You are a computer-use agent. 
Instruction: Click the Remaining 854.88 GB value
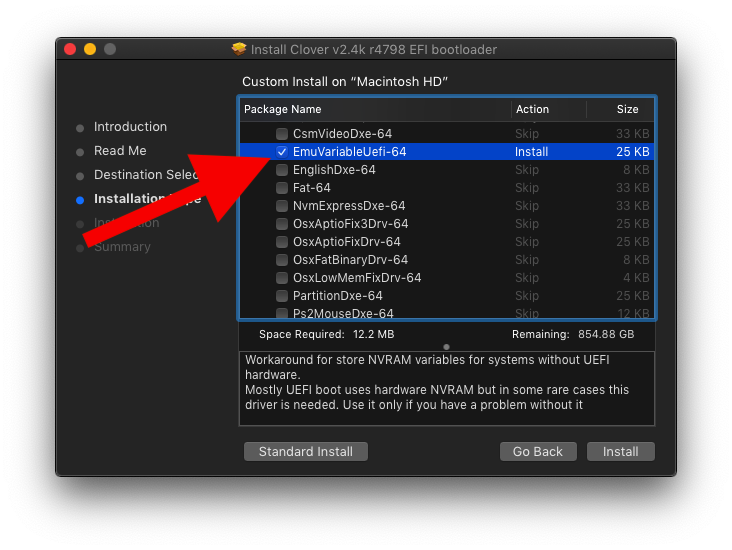606,334
